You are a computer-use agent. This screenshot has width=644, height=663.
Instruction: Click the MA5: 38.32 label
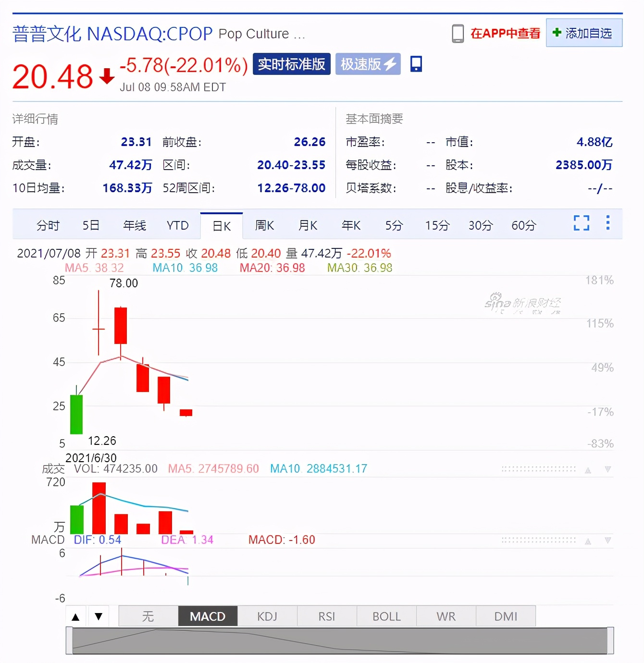tap(94, 268)
